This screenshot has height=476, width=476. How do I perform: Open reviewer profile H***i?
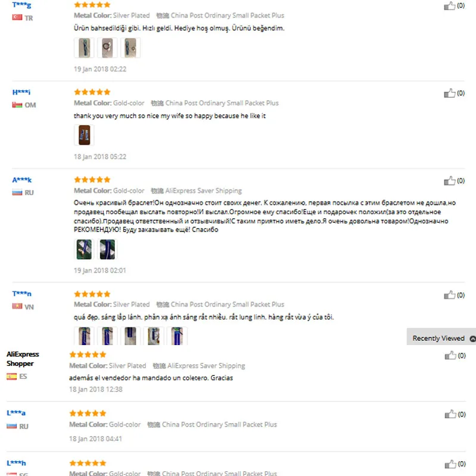(21, 92)
